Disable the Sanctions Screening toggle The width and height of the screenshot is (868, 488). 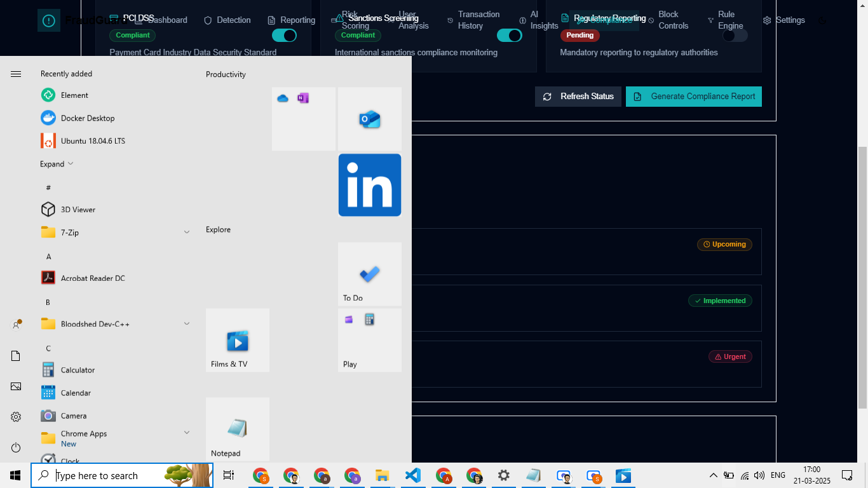pyautogui.click(x=510, y=36)
